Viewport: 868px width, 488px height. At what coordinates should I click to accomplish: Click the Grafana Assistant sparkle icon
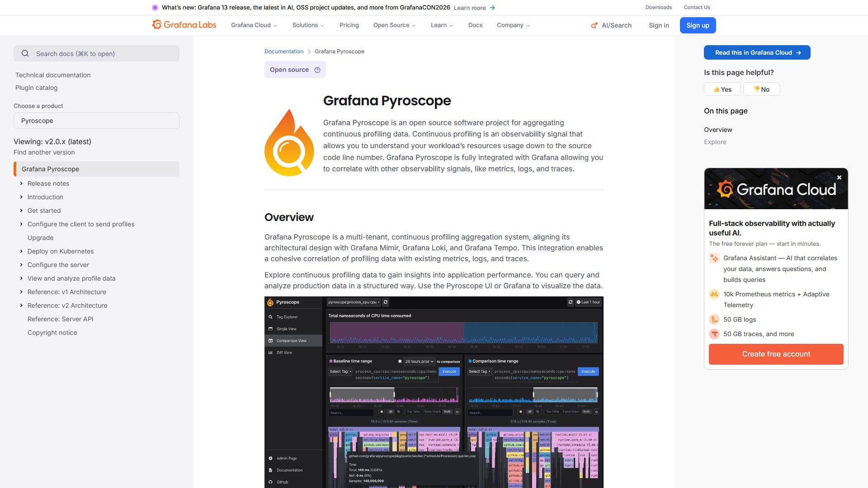714,258
